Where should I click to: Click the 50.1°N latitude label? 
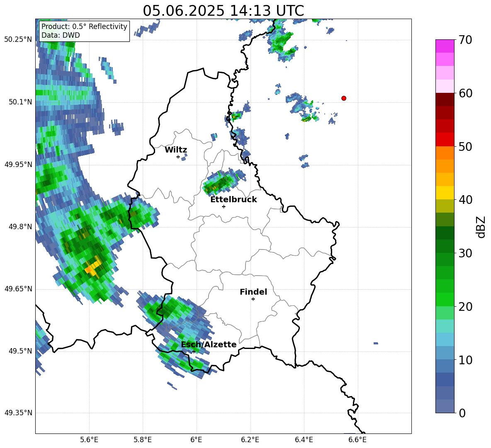(20, 102)
